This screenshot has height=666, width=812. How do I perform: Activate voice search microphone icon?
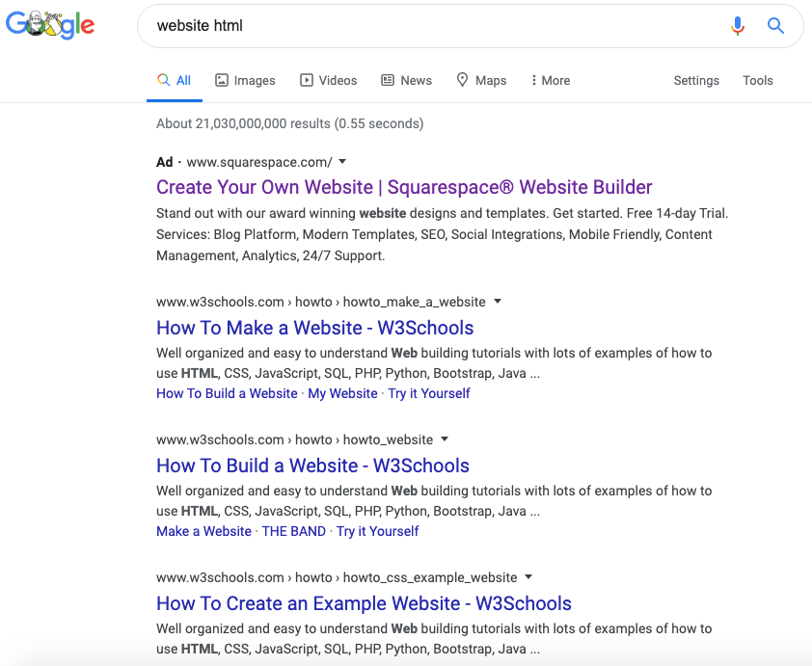[738, 26]
